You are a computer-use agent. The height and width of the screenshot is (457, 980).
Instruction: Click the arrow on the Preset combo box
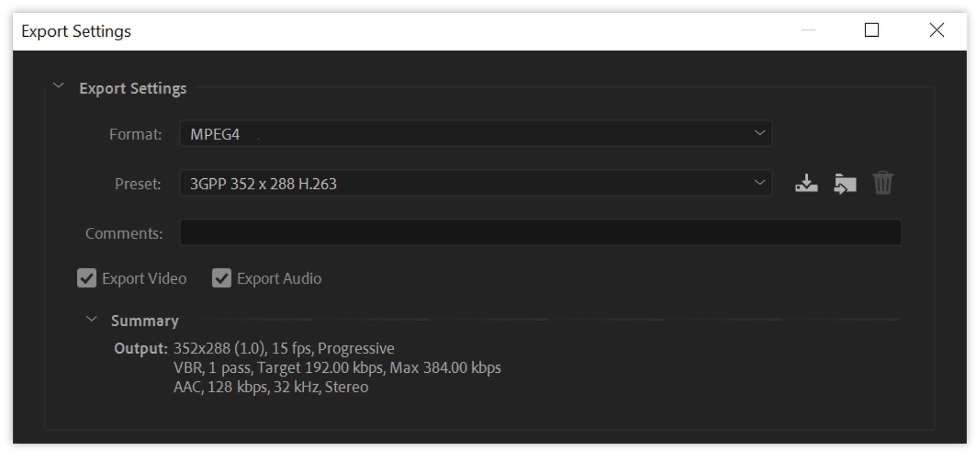[x=759, y=183]
